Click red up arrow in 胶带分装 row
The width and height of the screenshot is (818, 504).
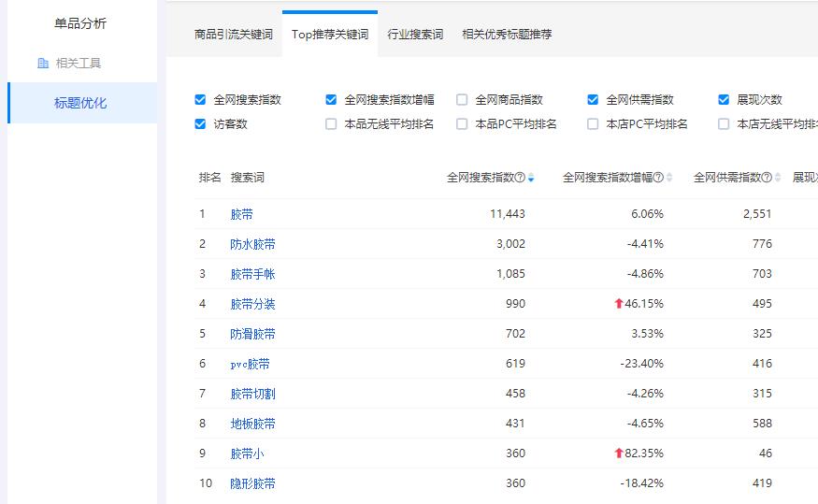(x=618, y=304)
